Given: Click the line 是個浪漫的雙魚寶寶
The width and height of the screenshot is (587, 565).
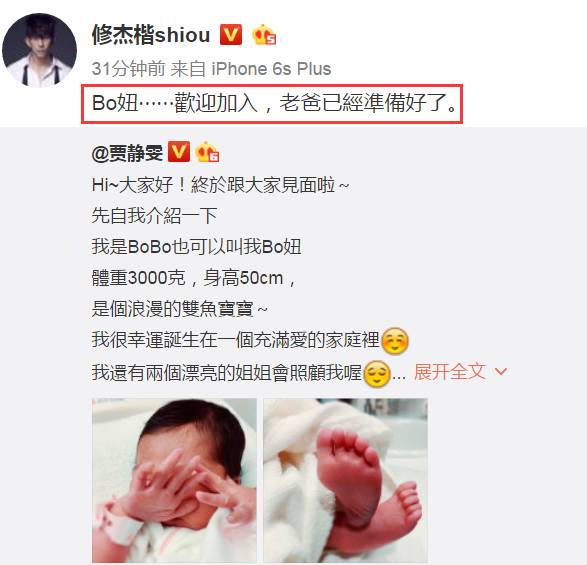Looking at the screenshot, I should click(180, 309).
